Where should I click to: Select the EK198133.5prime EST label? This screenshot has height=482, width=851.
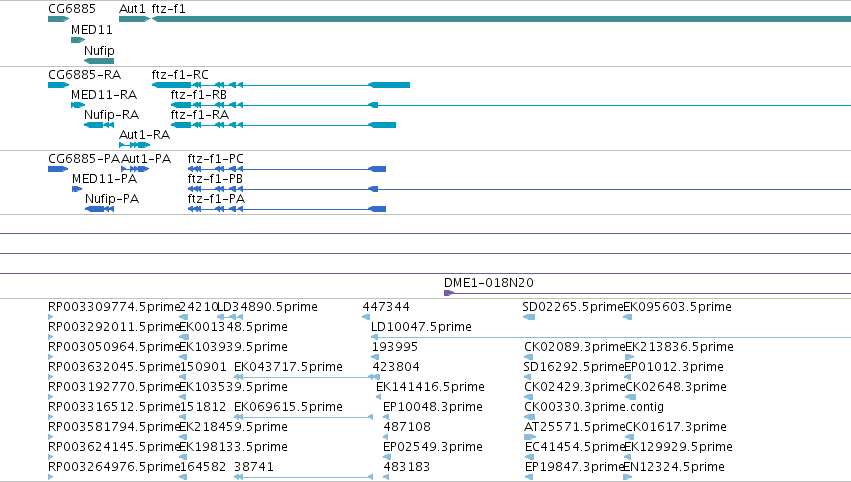233,448
